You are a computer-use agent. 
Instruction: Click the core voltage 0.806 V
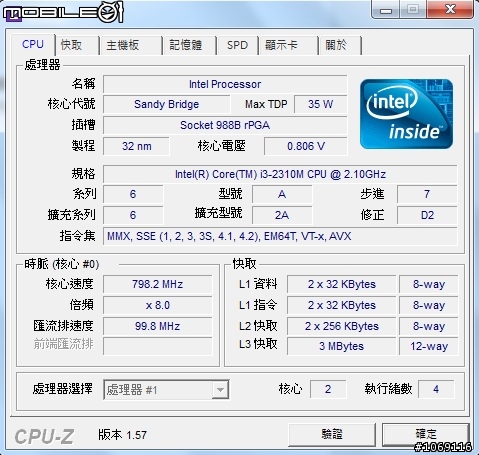[x=306, y=146]
